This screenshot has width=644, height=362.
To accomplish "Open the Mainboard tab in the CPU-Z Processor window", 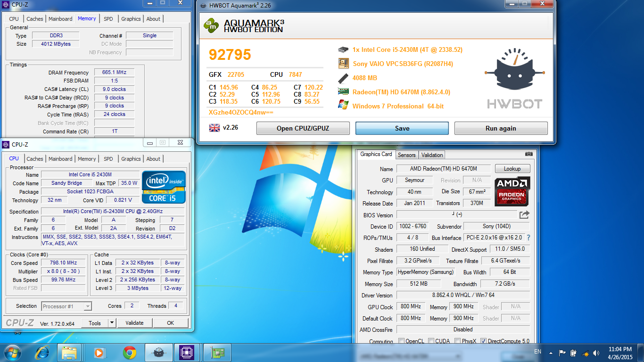I will (x=61, y=159).
